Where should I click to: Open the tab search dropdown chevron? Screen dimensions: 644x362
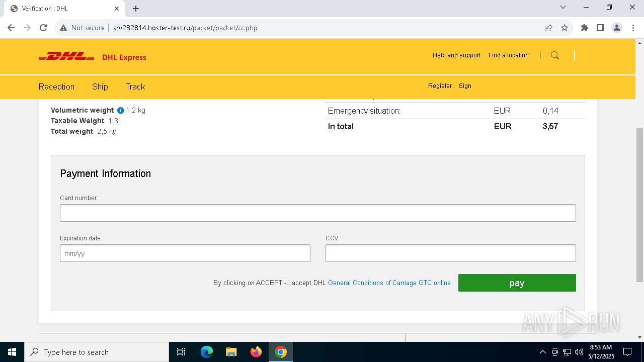point(563,8)
